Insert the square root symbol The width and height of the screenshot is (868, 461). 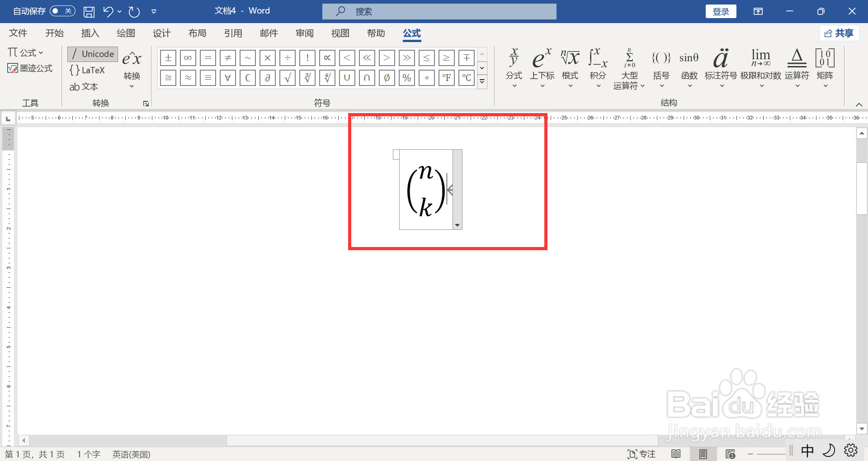288,78
